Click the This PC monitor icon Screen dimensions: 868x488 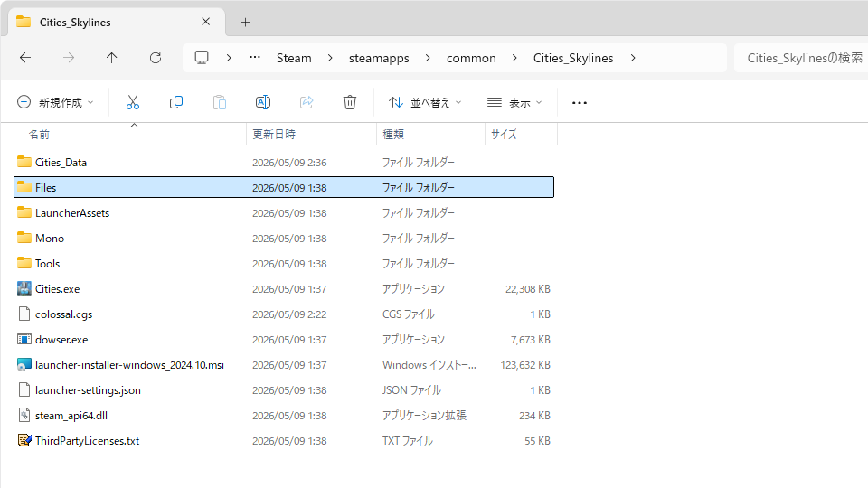pos(202,58)
